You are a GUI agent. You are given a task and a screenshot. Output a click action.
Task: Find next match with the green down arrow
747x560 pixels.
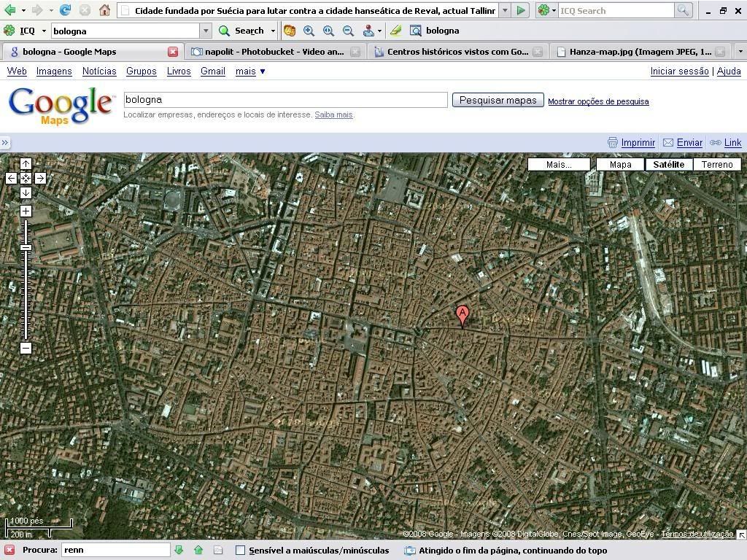tap(179, 550)
